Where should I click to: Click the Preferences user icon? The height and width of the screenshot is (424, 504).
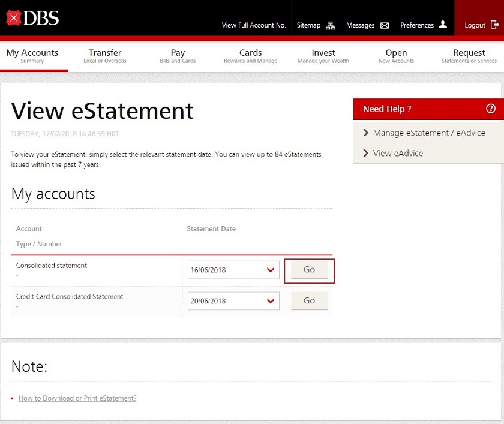tap(443, 25)
